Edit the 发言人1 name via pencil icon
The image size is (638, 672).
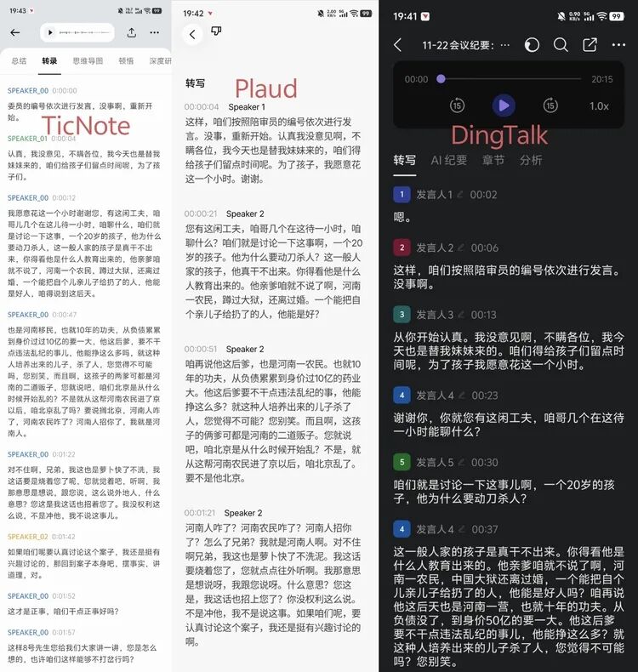tap(460, 195)
